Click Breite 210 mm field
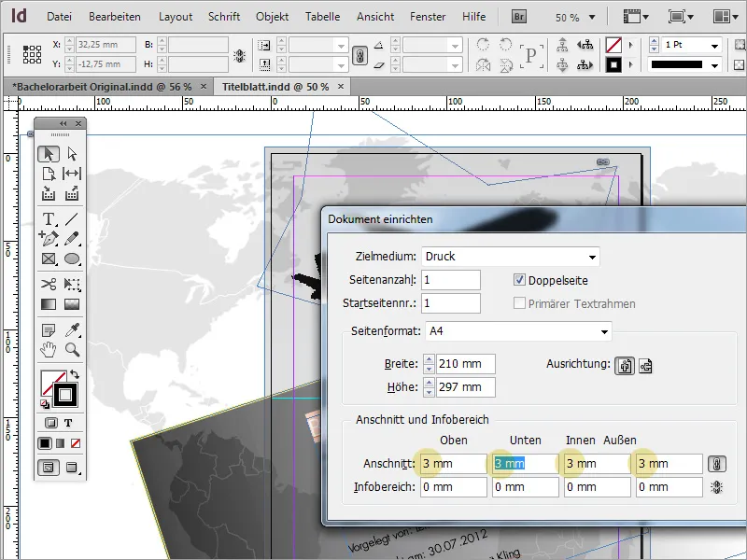 (x=465, y=364)
